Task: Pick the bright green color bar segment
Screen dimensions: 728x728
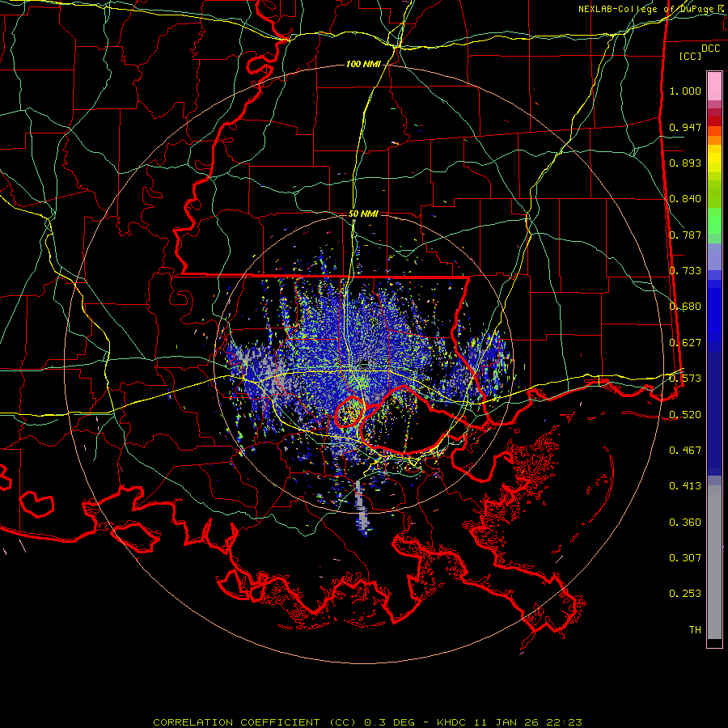Action: coord(714,221)
